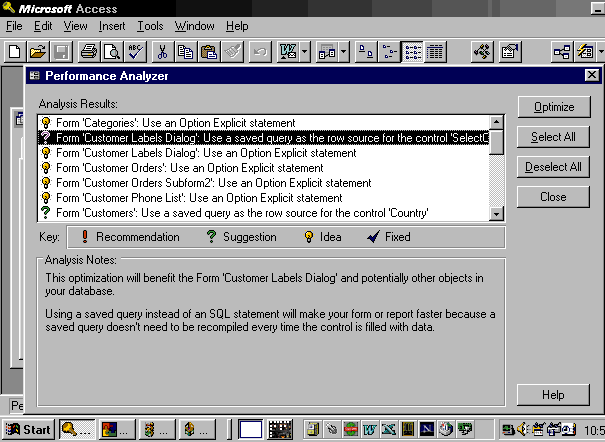Open the Insert menu
This screenshot has width=605, height=442.
[x=112, y=26]
